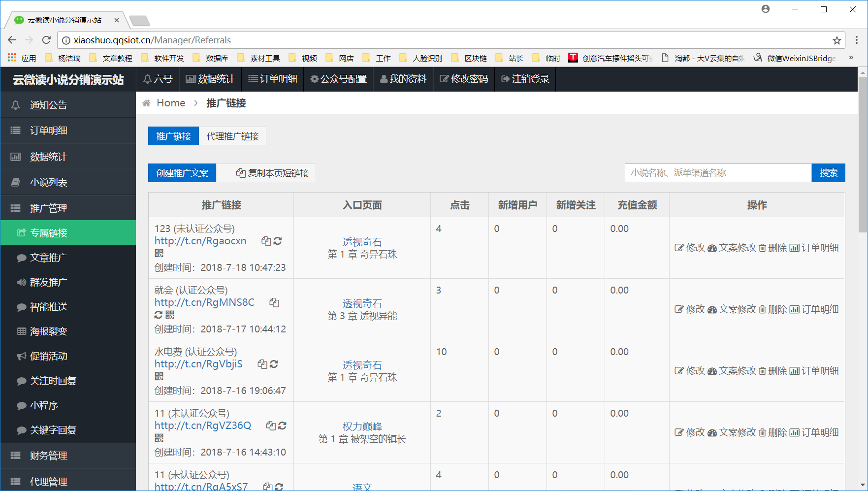868x491 pixels.
Task: Select 专属链接 in the sidebar
Action: coord(68,232)
